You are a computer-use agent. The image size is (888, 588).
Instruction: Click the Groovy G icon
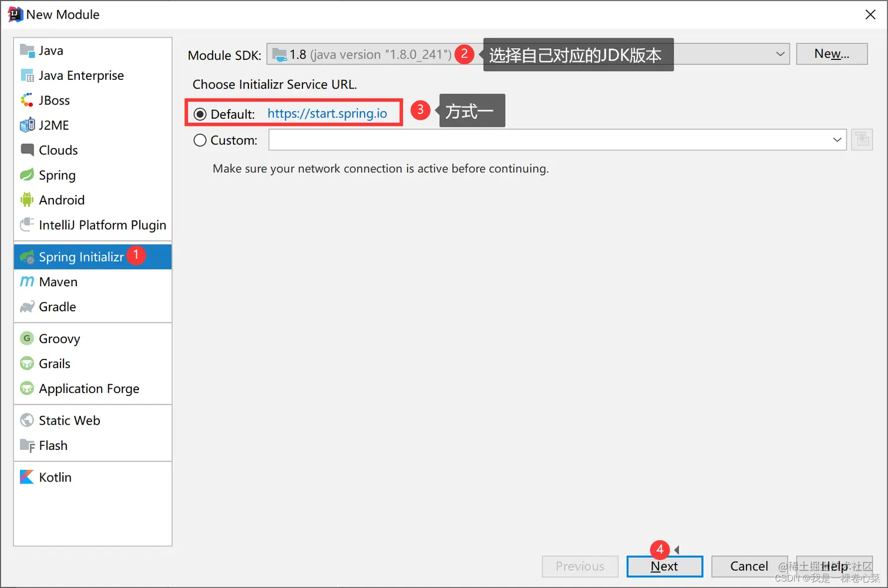click(x=27, y=338)
